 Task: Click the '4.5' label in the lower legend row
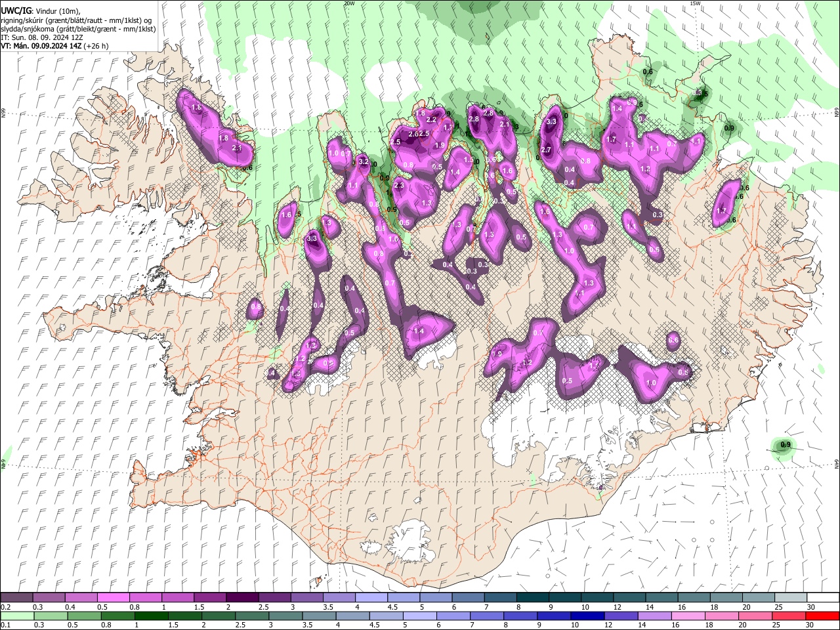click(375, 625)
